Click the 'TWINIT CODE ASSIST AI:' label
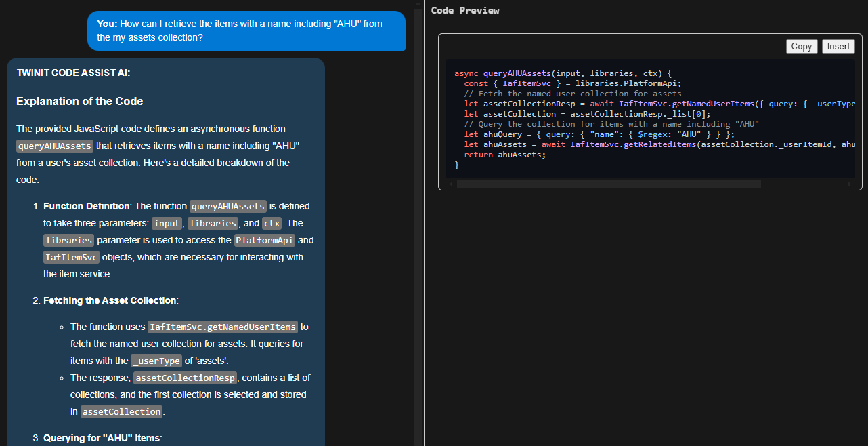868x446 pixels. (73, 73)
